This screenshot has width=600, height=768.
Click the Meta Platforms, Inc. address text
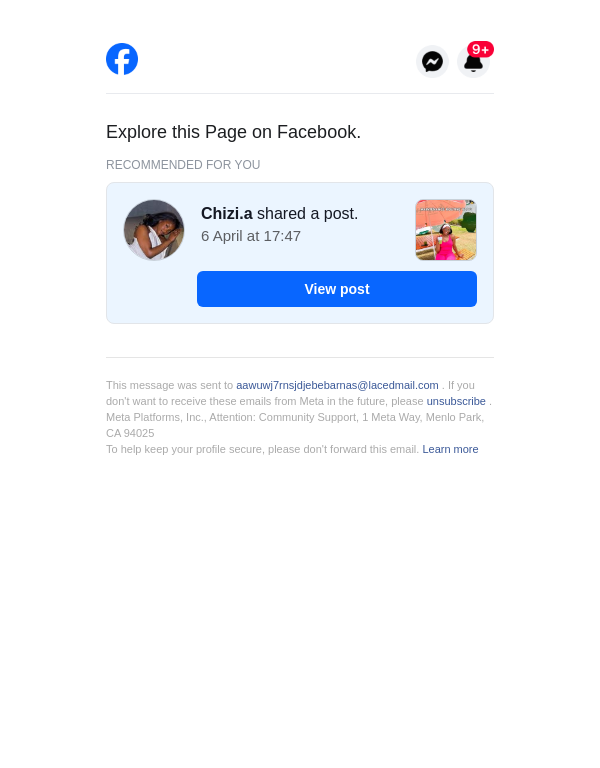[x=295, y=417]
